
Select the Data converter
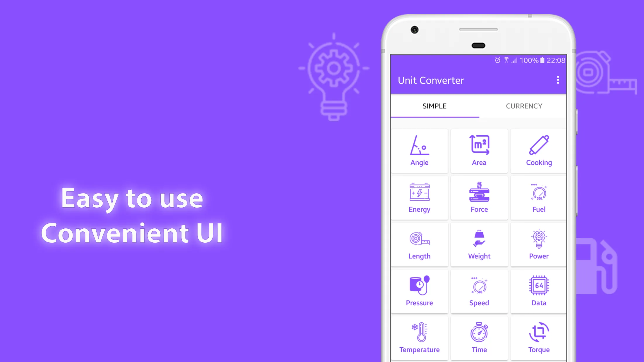(539, 290)
